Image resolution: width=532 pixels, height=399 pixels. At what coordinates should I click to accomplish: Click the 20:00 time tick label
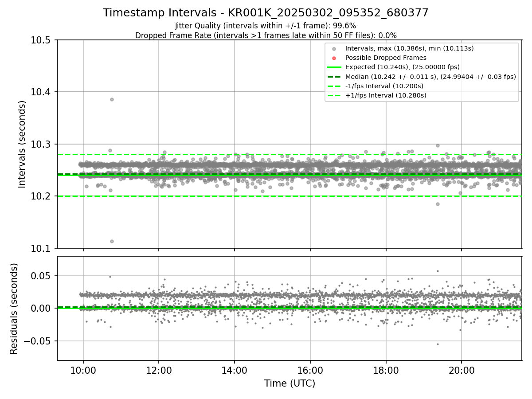pyautogui.click(x=462, y=370)
